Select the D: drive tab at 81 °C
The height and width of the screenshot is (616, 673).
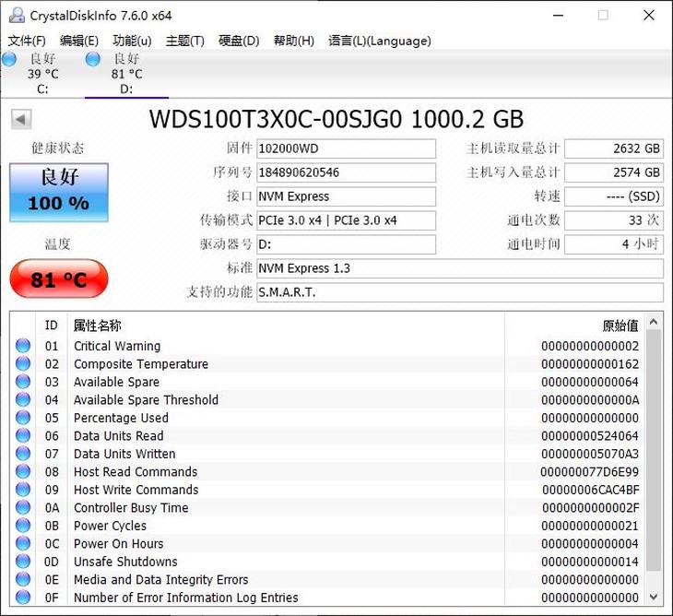click(x=126, y=74)
